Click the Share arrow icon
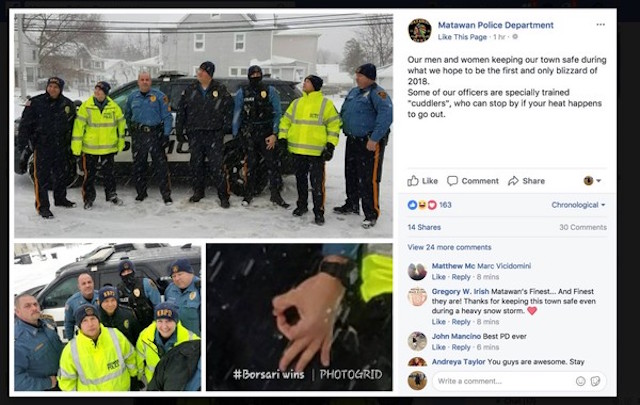The image size is (640, 405). coord(513,181)
